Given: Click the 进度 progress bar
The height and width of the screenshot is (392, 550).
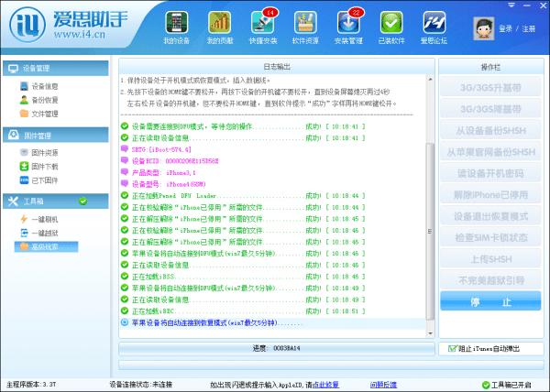Looking at the screenshot, I should click(277, 348).
